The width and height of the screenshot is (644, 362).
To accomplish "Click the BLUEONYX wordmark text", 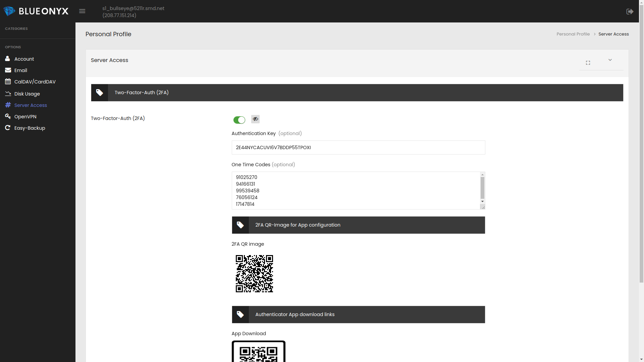I will pyautogui.click(x=44, y=11).
